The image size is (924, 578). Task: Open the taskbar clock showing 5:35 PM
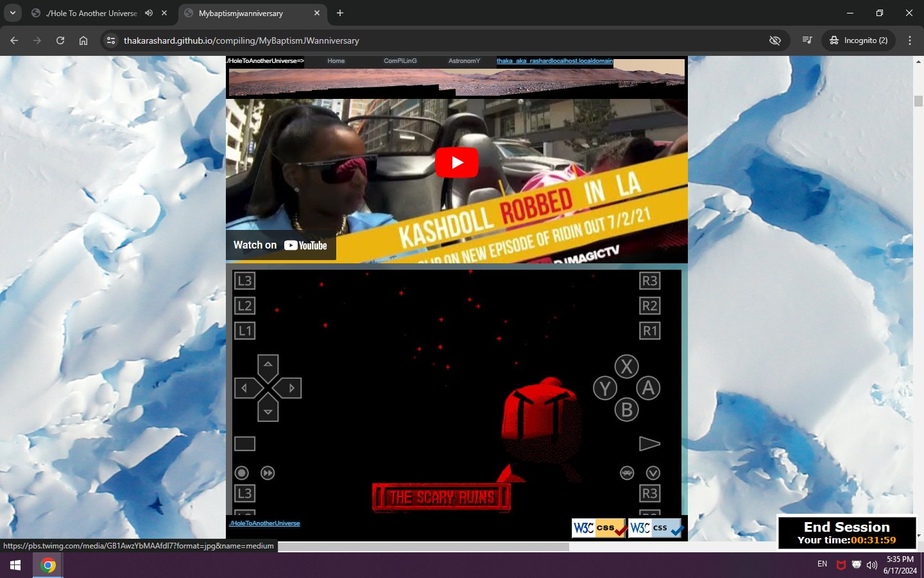click(900, 565)
